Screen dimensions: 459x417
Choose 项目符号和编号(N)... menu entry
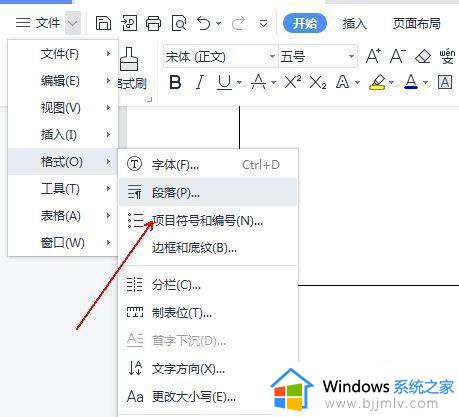point(208,220)
